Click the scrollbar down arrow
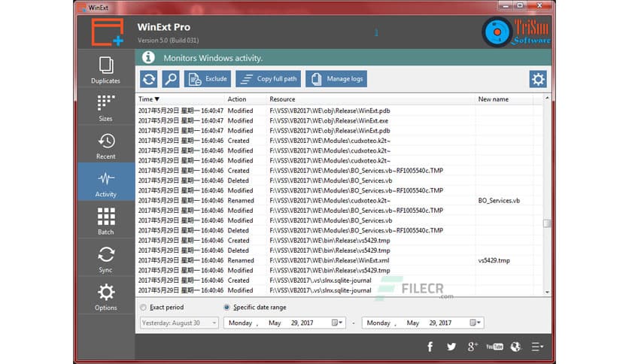 pos(547,292)
